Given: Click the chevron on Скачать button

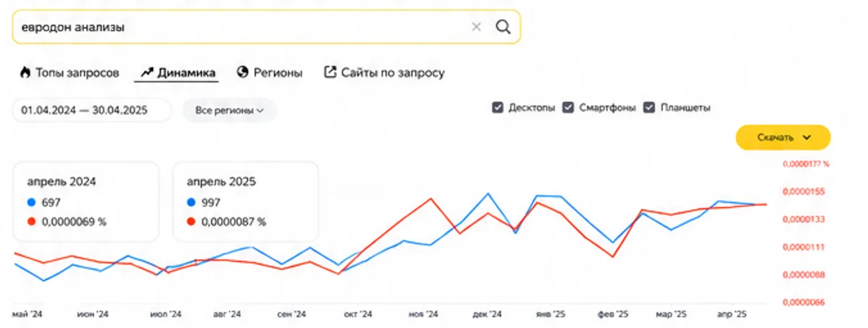Looking at the screenshot, I should (806, 138).
